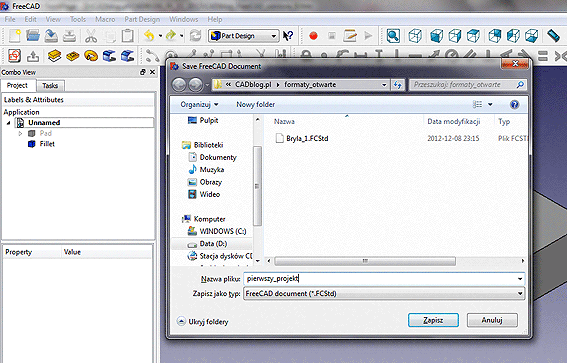Create a new document in FreeCAD toolbar

click(x=14, y=36)
